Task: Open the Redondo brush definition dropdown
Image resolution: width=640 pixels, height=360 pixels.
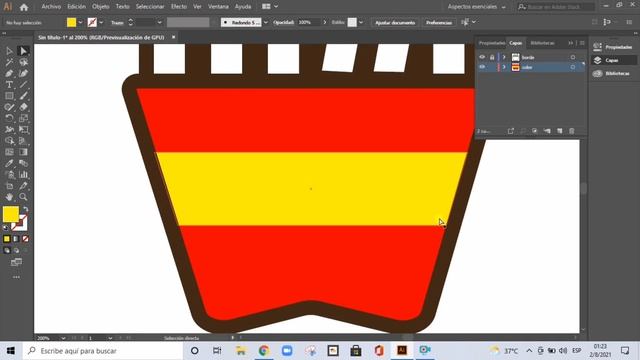Action: tap(266, 22)
